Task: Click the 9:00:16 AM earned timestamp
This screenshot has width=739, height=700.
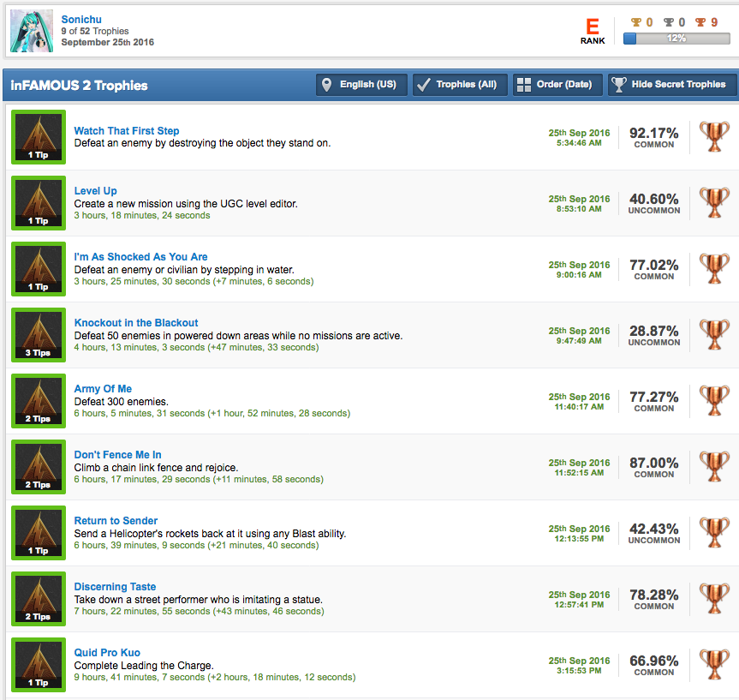Action: 579,275
